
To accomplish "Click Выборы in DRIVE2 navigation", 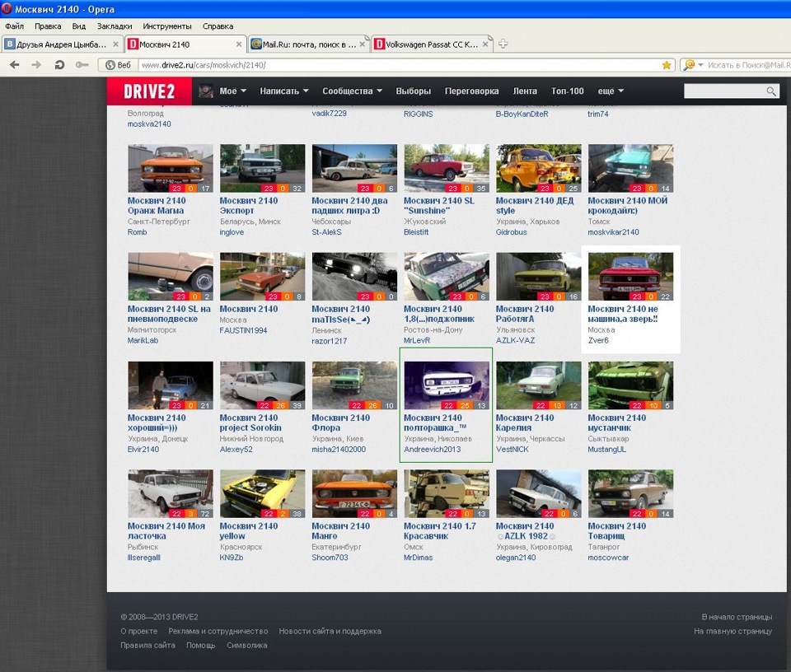I will (413, 91).
